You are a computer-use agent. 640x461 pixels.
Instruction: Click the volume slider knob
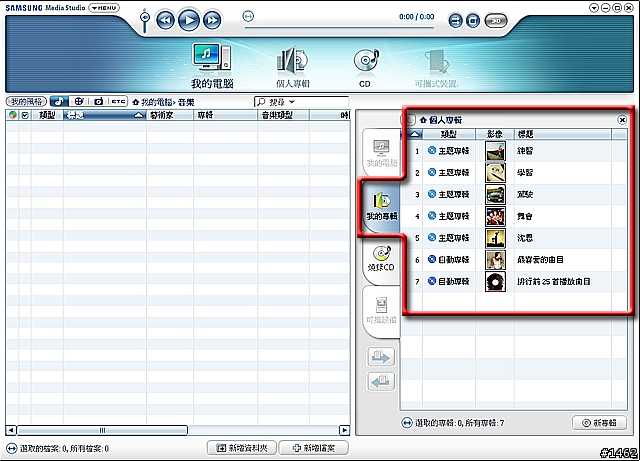point(144,18)
